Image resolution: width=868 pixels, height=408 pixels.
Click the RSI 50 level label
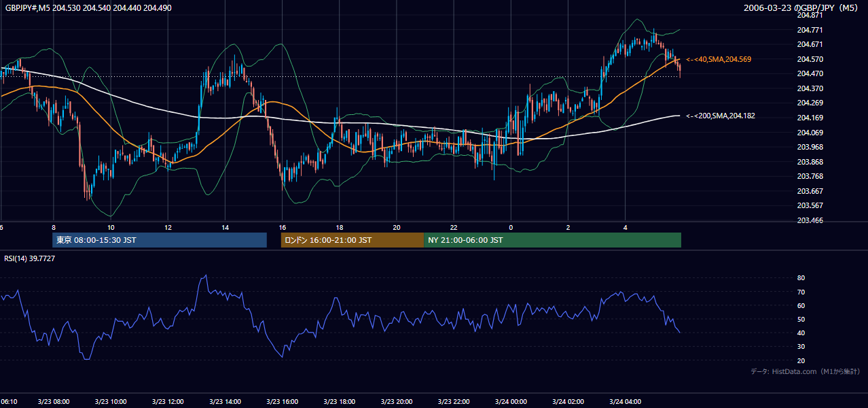(801, 319)
